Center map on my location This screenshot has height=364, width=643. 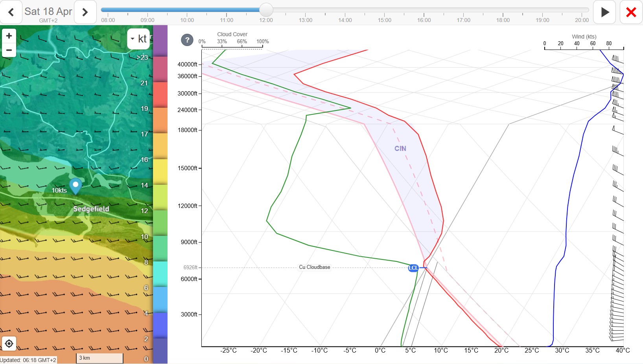pos(9,344)
